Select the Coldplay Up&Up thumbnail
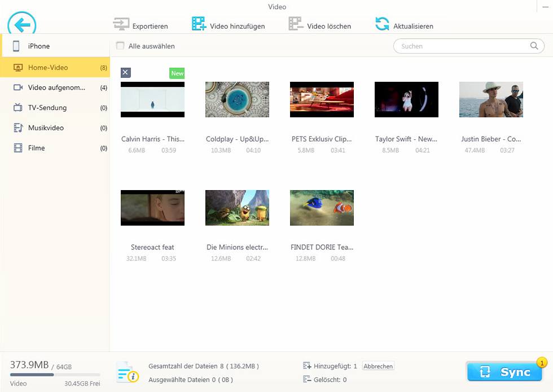Viewport: 553px width, 392px height. 237,99
